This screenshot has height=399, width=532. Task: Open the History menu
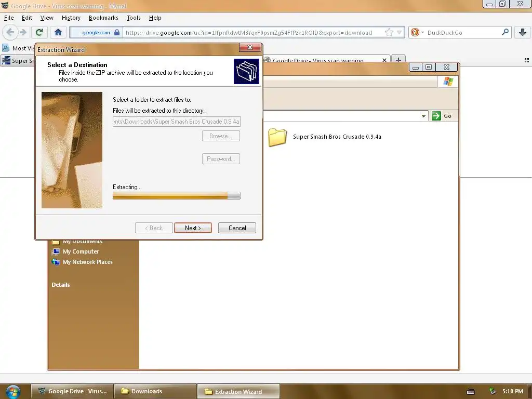(x=71, y=18)
